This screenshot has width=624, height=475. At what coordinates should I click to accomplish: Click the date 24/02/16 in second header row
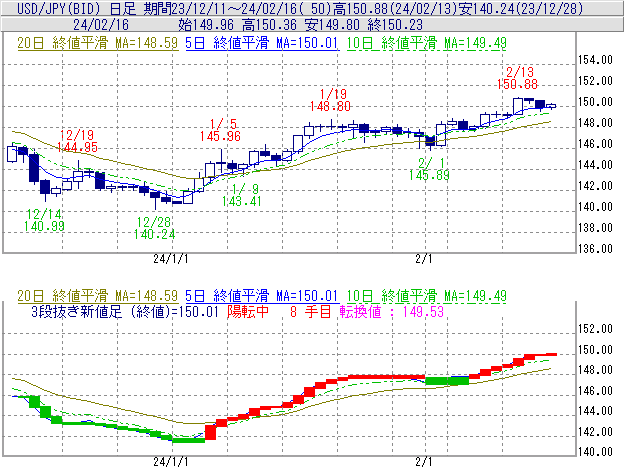[x=101, y=25]
